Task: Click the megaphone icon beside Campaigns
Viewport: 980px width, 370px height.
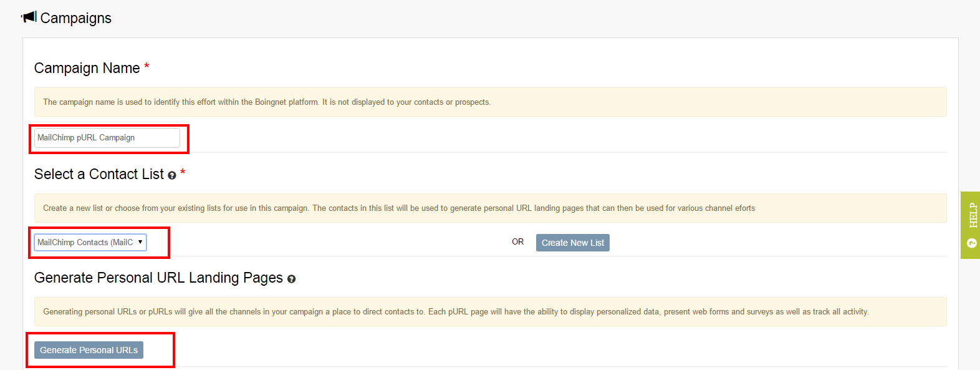Action: [x=29, y=17]
